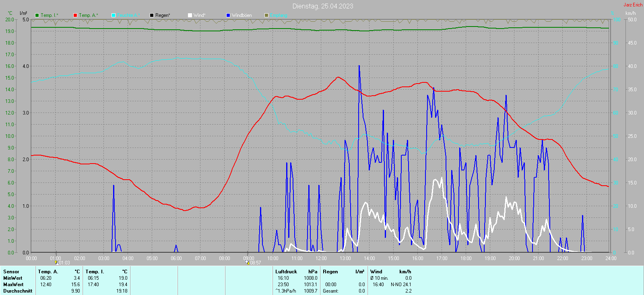Image resolution: width=644 pixels, height=295 pixels.
Task: Click the Temp. A. minimum value '3.4'
Action: pos(77,278)
